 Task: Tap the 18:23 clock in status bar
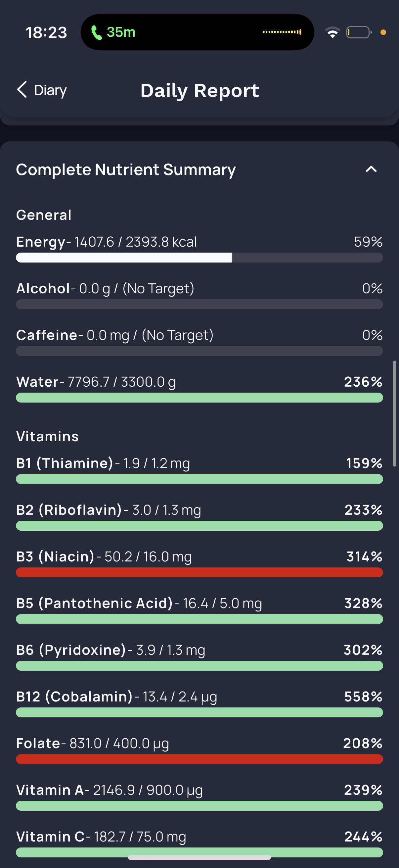pos(46,33)
